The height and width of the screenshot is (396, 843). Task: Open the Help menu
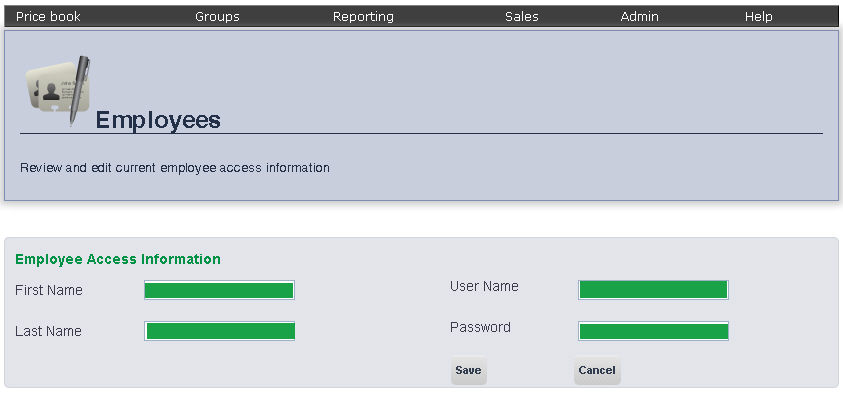(759, 17)
